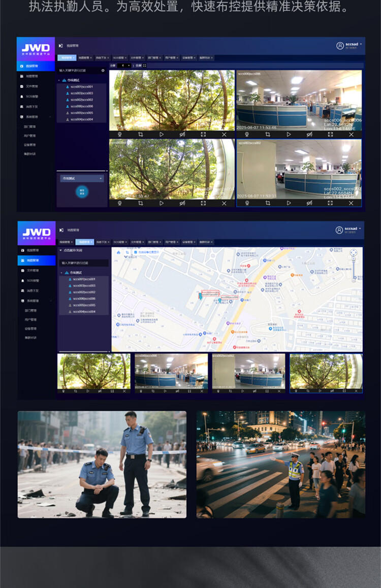Viewport: 381px width, 588px height.
Task: Open the 市场测试 dropdown at bottom of upper device panel
Action: click(82, 179)
